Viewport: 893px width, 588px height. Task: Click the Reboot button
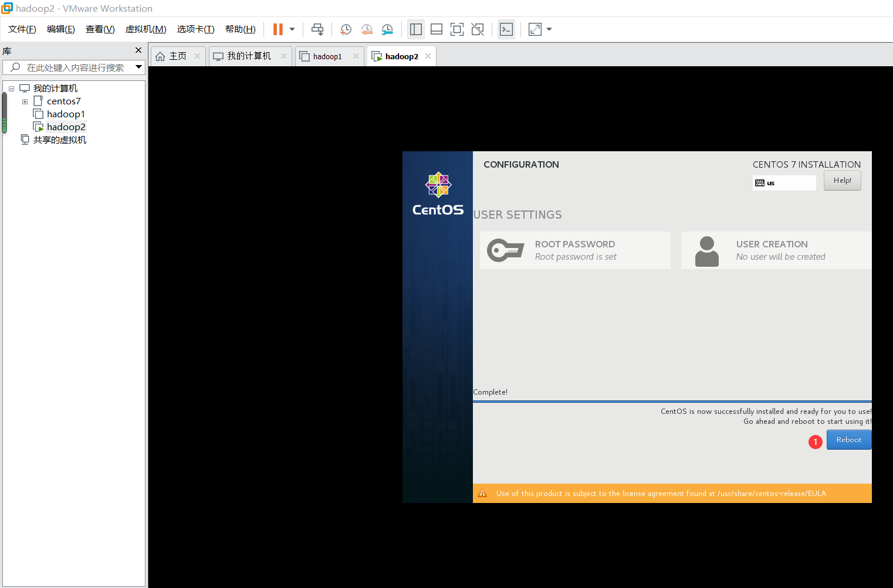(x=849, y=440)
